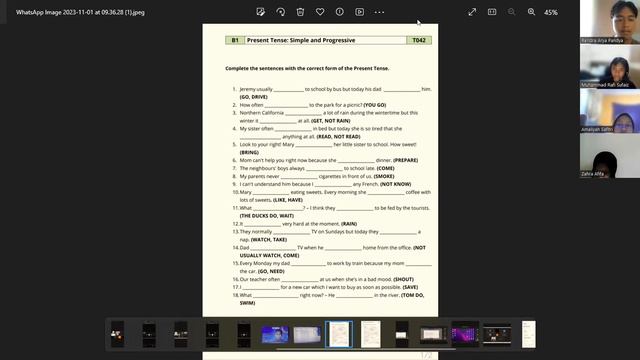Click sentence 13 hint '(WATCH, TAKE)'

click(269, 240)
